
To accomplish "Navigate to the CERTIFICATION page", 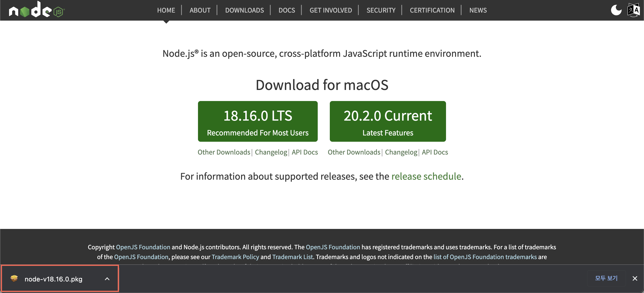I will (432, 10).
